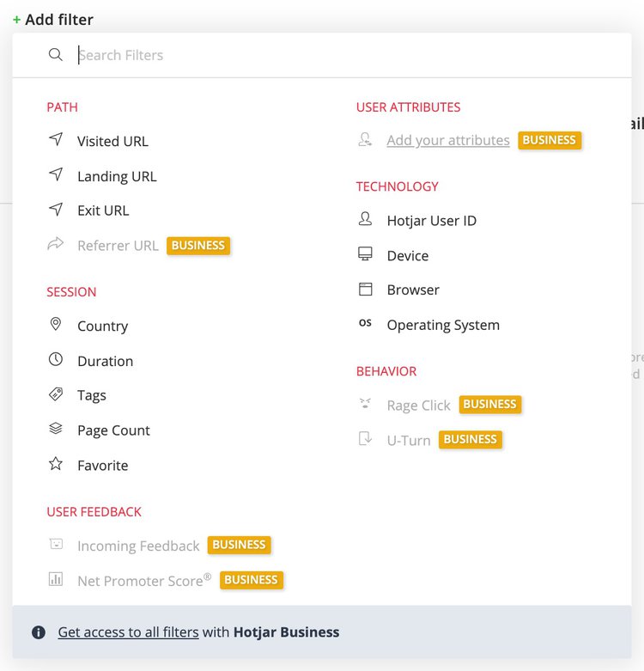Screen dimensions: 644x671
Task: Click the Favorite star icon
Action: [56, 463]
